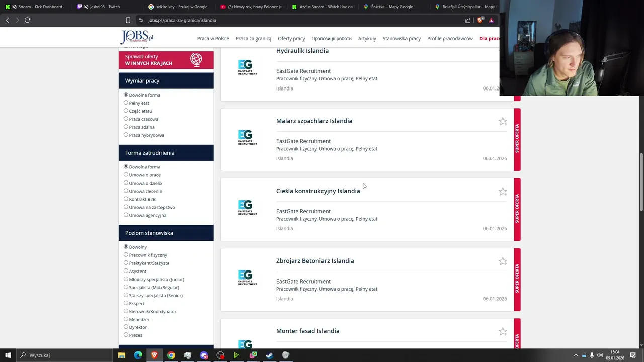Open the Windows notification center icon
Image resolution: width=644 pixels, height=362 pixels.
click(x=633, y=355)
